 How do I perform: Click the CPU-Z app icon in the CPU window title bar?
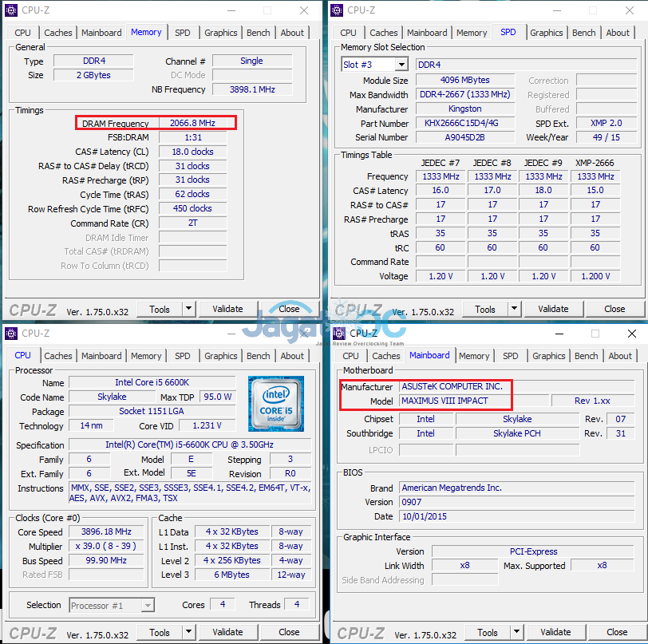tap(10, 333)
